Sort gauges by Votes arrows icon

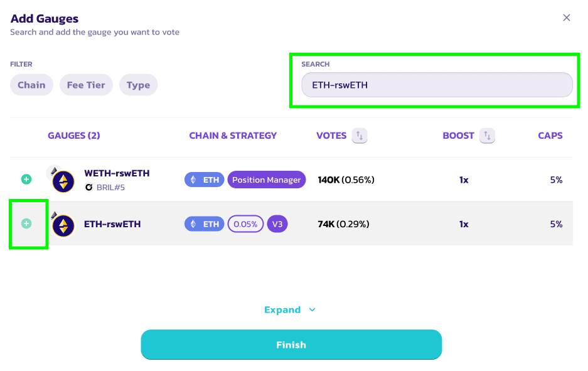pos(359,136)
